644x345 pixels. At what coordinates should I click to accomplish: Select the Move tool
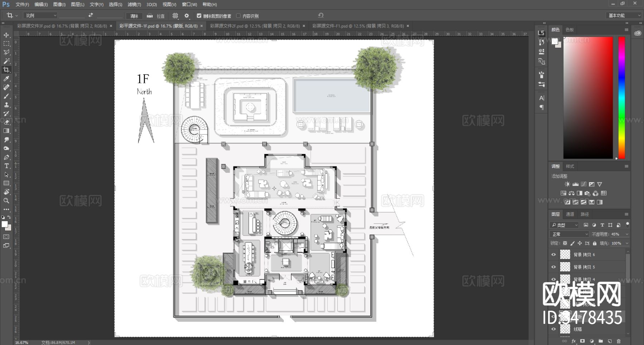click(x=6, y=35)
